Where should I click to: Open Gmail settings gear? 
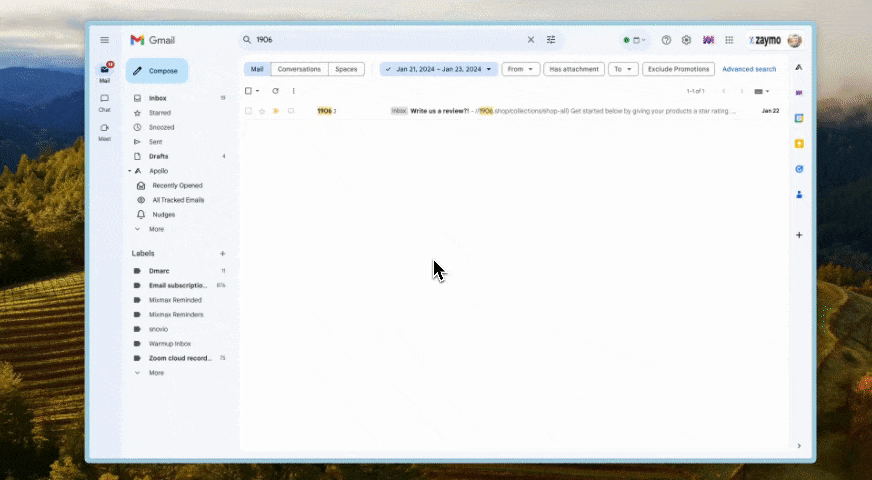point(686,40)
